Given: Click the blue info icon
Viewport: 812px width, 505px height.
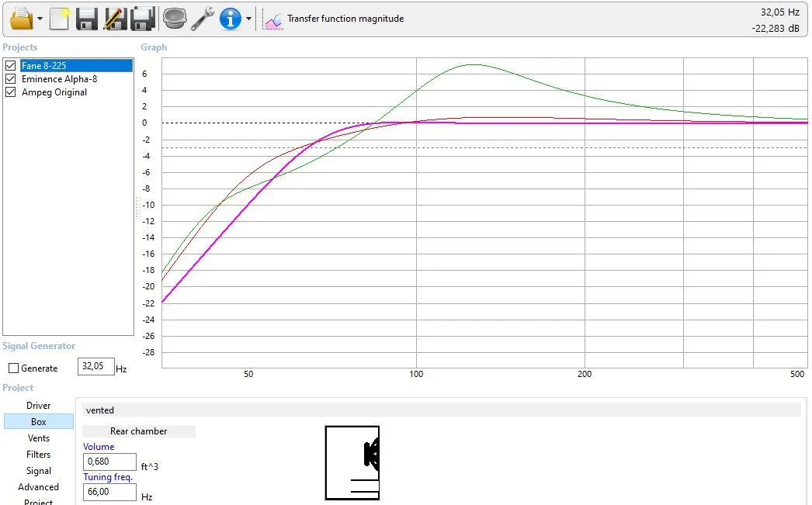Looking at the screenshot, I should tap(231, 19).
